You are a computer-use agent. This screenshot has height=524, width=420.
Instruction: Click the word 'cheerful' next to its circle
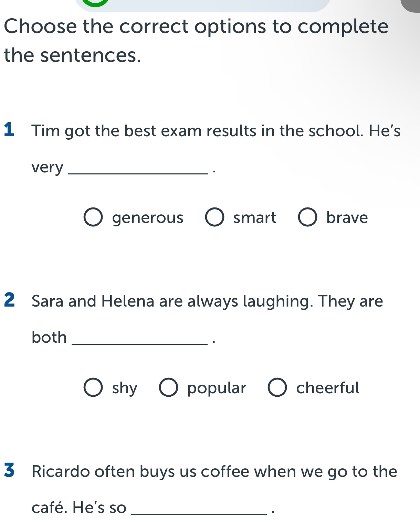coord(327,388)
